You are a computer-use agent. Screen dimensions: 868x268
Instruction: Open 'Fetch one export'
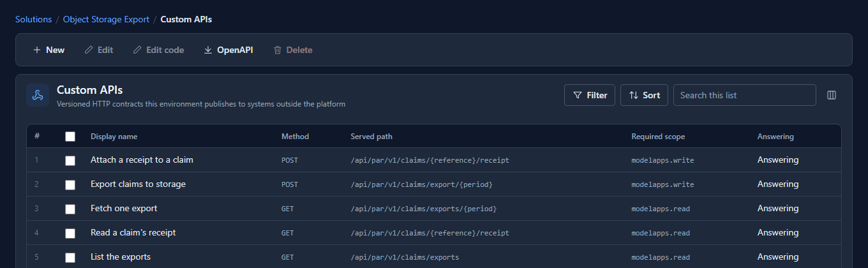coord(124,208)
